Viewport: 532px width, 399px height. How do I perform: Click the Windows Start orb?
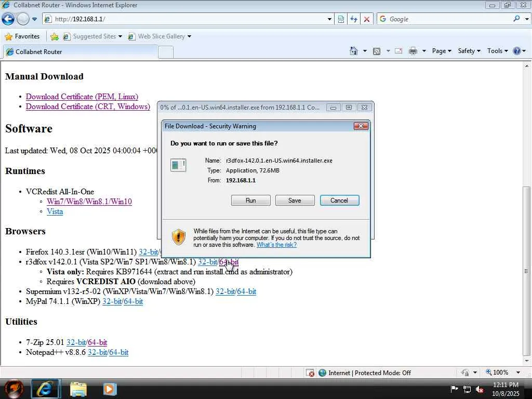click(x=14, y=389)
